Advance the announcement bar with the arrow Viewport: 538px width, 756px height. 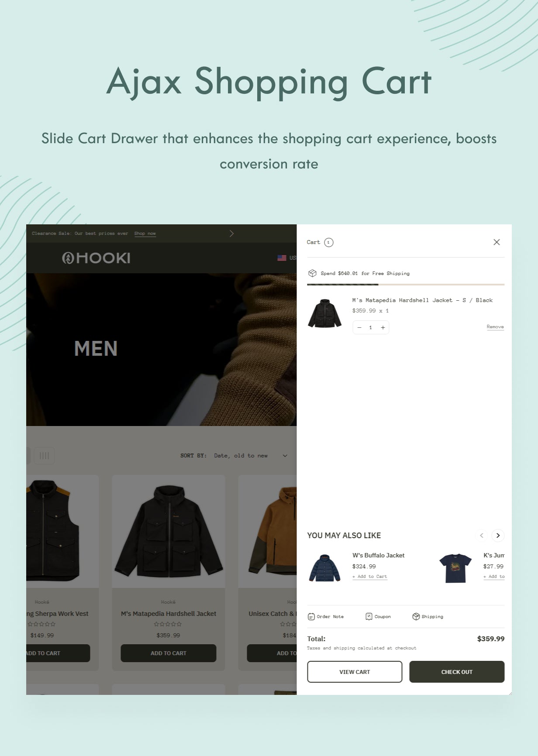[x=231, y=234]
